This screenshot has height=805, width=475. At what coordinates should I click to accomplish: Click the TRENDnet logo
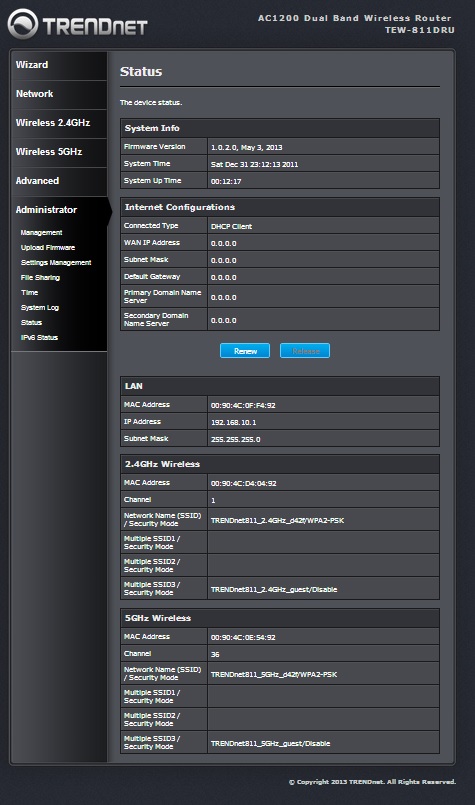[x=78, y=24]
